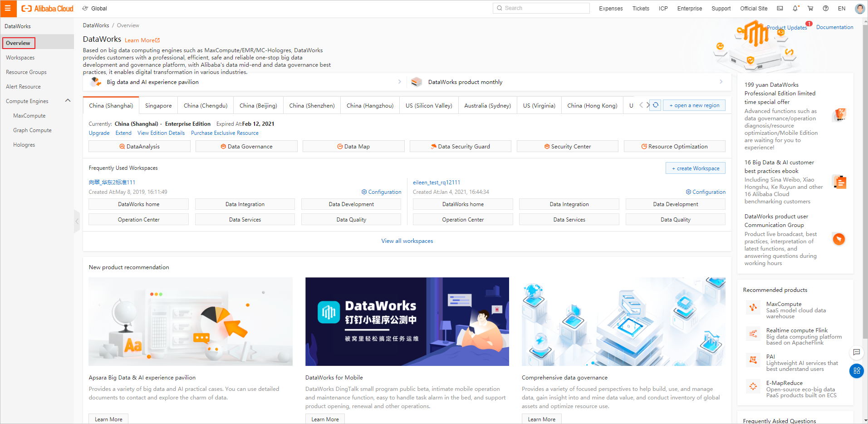The width and height of the screenshot is (868, 424).
Task: Open the blue quick-access grid button
Action: tap(857, 371)
